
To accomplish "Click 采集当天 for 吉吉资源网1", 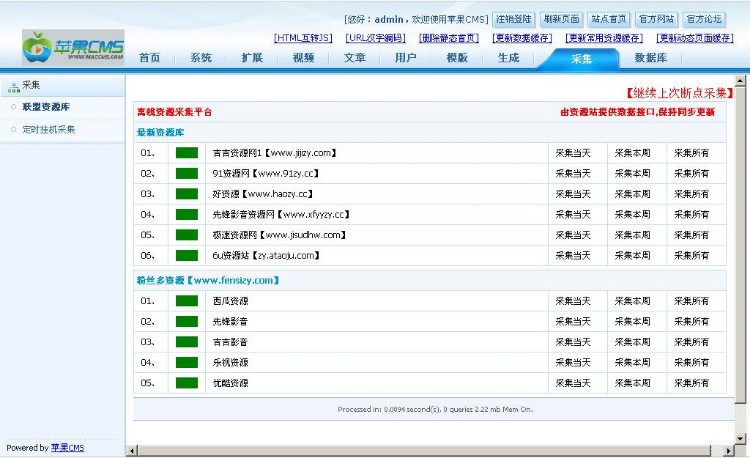I will click(573, 153).
